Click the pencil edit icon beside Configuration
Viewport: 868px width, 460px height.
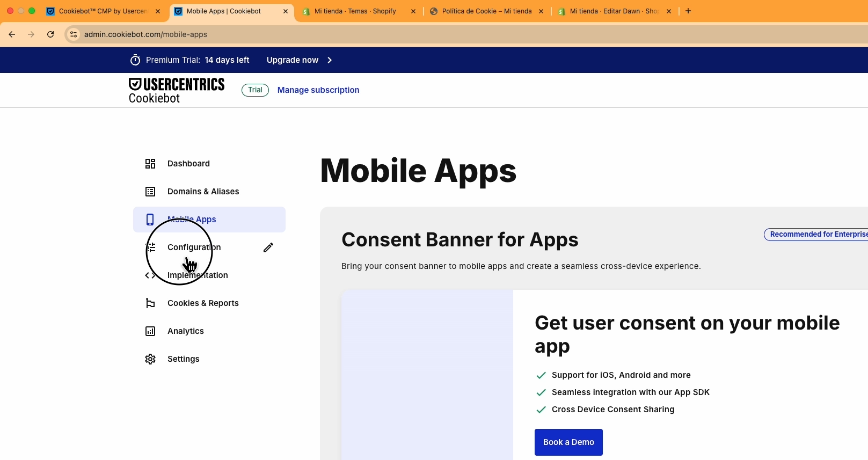point(268,247)
